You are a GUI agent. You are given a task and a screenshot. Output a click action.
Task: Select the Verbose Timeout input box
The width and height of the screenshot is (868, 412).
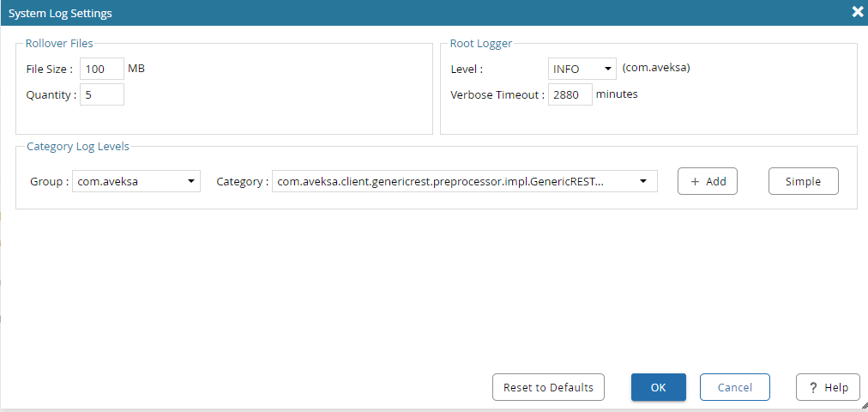[x=570, y=94]
